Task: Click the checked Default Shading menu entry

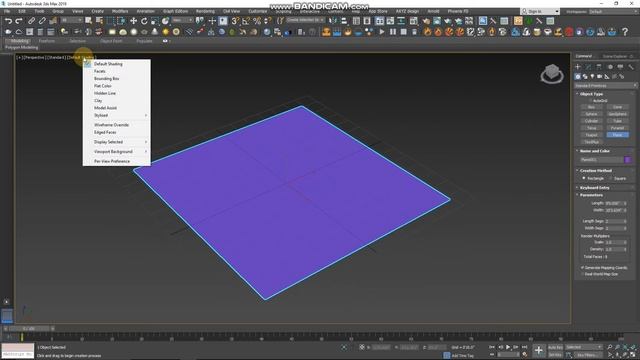Action: point(108,64)
